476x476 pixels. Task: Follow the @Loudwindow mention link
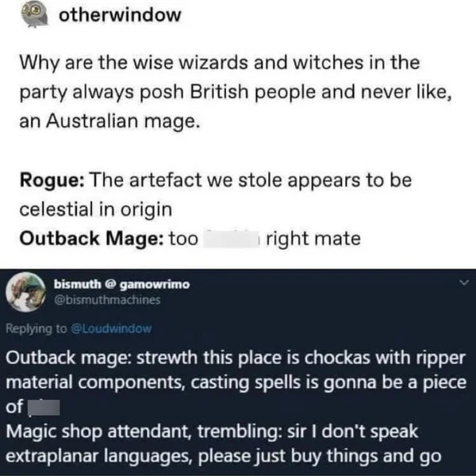[x=111, y=328]
